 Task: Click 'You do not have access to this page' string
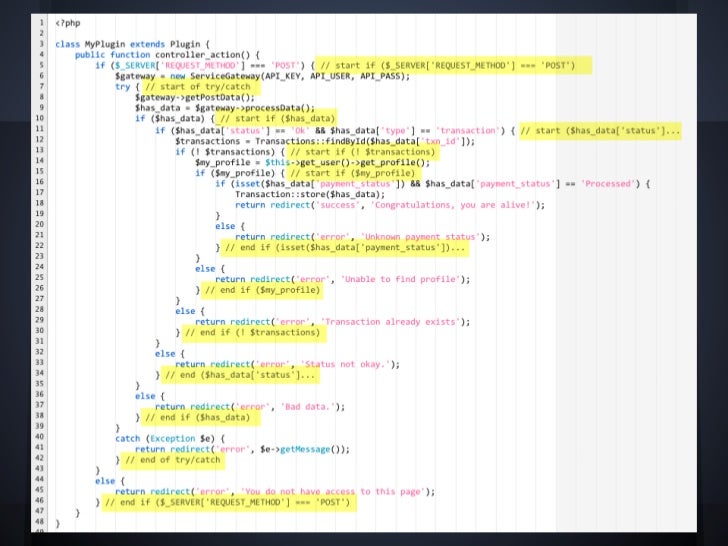[x=331, y=492]
